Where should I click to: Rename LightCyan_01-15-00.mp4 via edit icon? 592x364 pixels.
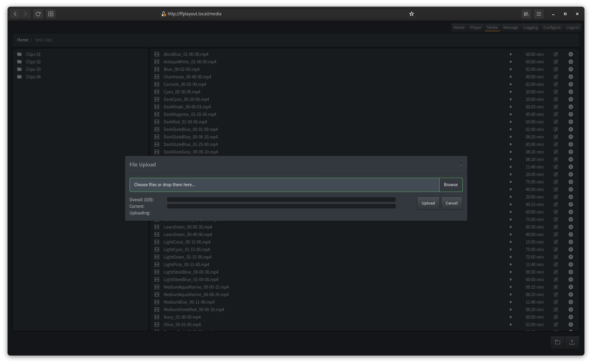tap(556, 250)
